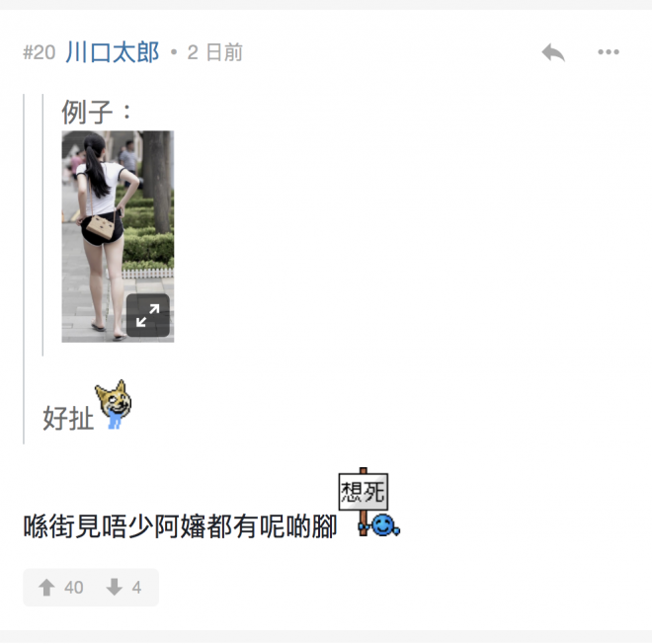The height and width of the screenshot is (644, 652).
Task: Click the 2 日前 timestamp
Action: [x=215, y=52]
